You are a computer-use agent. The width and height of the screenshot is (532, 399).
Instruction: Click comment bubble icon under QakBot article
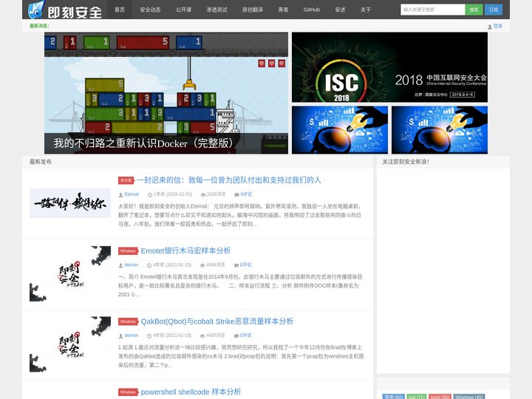tap(236, 335)
